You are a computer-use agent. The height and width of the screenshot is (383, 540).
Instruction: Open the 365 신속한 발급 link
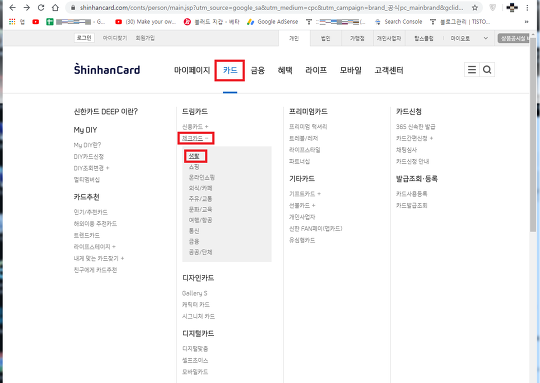pyautogui.click(x=415, y=127)
